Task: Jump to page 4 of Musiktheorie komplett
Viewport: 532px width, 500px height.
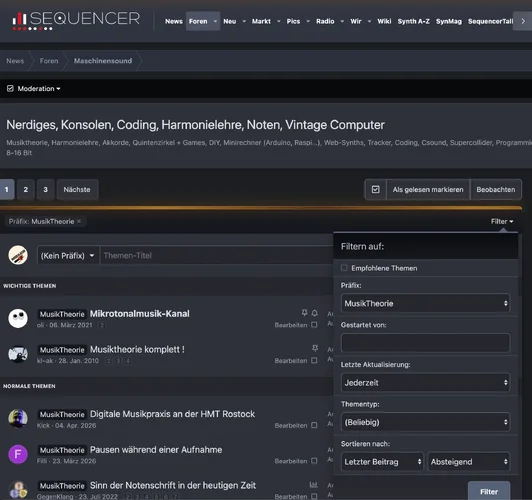Action: tap(128, 361)
